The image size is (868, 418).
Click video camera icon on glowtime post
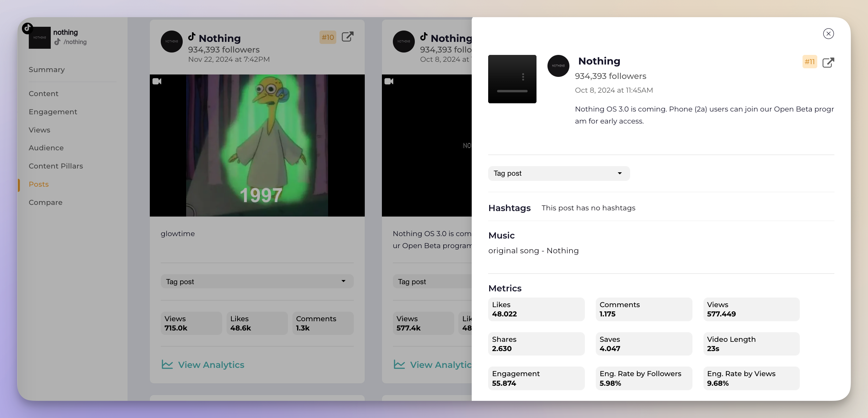[157, 81]
